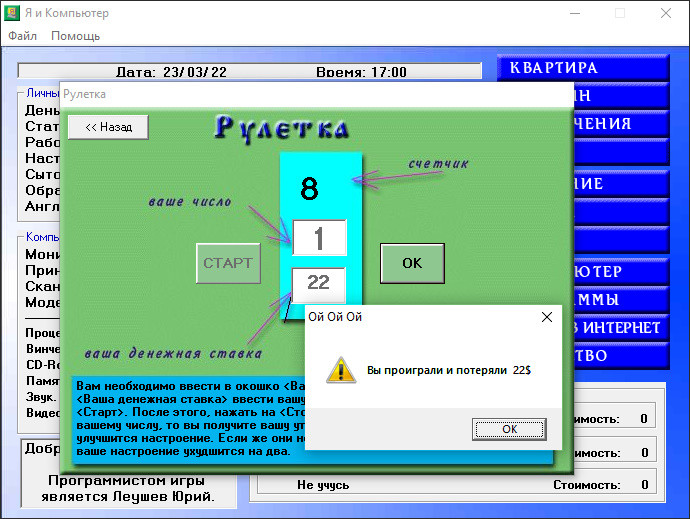Click the blue button ending in ТВО
This screenshot has width=690, height=519.
621,356
